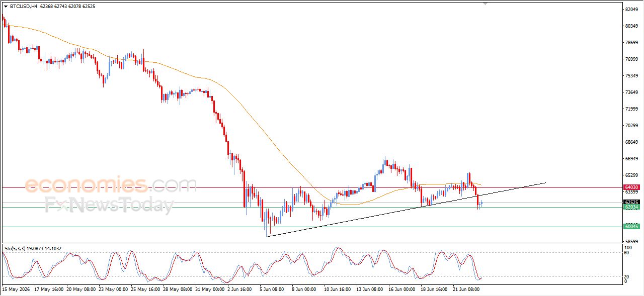The height and width of the screenshot is (296, 644).
Task: Click the 21 Jun 08:00 time label
Action: [x=467, y=289]
